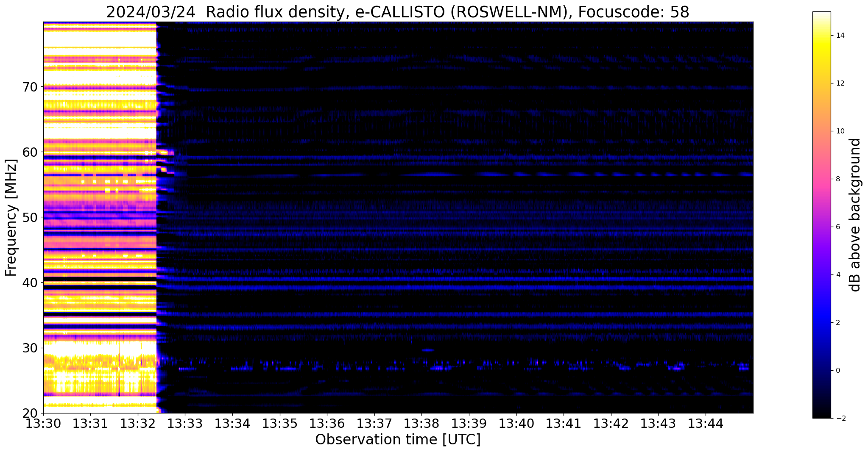Click the blue band at 56.5 MHz after 13:40
The height and width of the screenshot is (452, 868).
click(634, 174)
